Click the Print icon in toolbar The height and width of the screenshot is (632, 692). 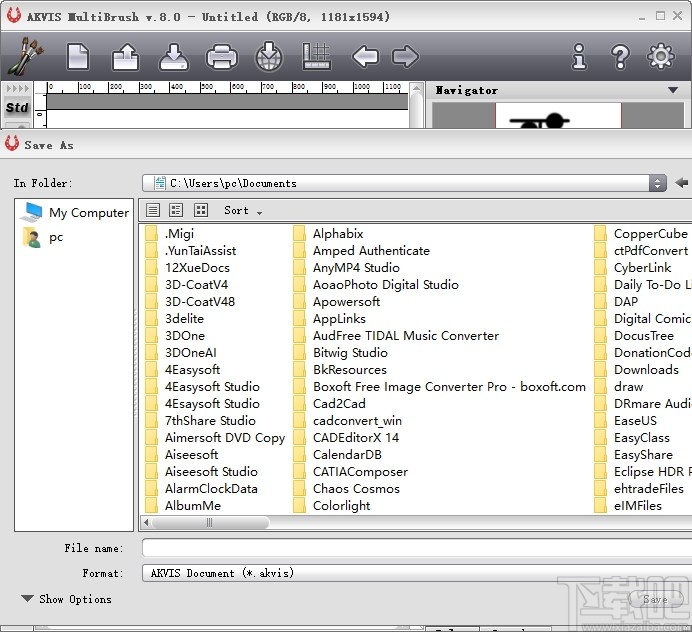click(x=221, y=56)
